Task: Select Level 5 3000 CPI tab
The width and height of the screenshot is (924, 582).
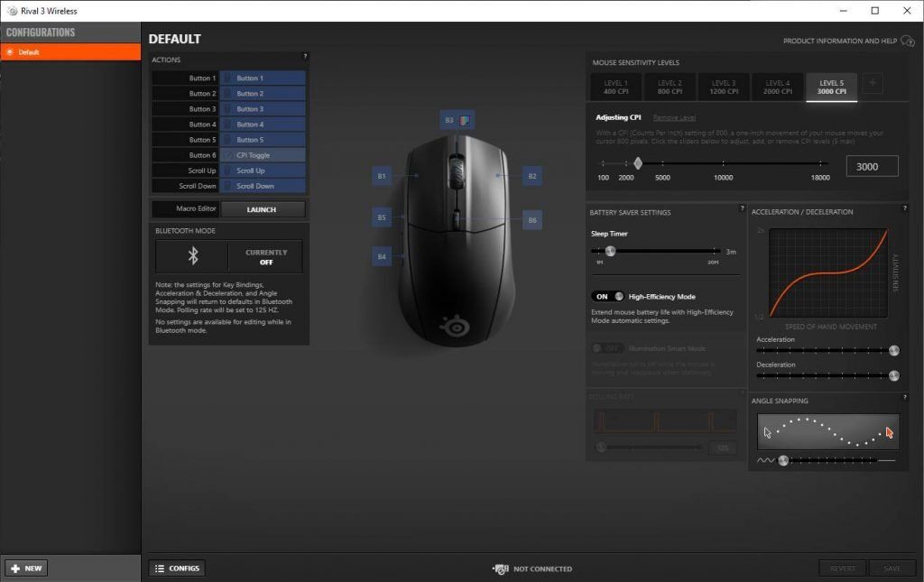Action: point(831,88)
